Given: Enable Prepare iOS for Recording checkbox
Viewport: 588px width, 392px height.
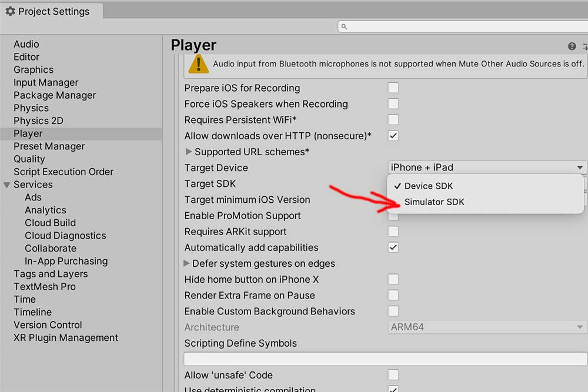Looking at the screenshot, I should 393,88.
